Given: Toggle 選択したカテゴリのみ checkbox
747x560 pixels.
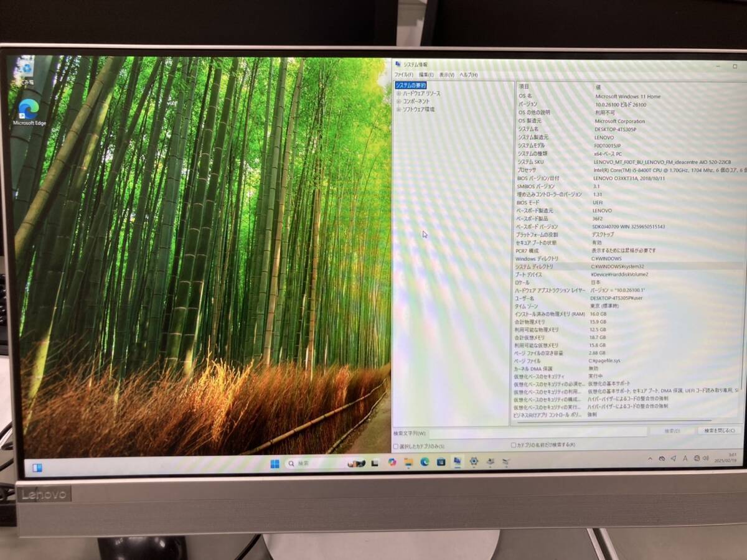Looking at the screenshot, I should [396, 446].
